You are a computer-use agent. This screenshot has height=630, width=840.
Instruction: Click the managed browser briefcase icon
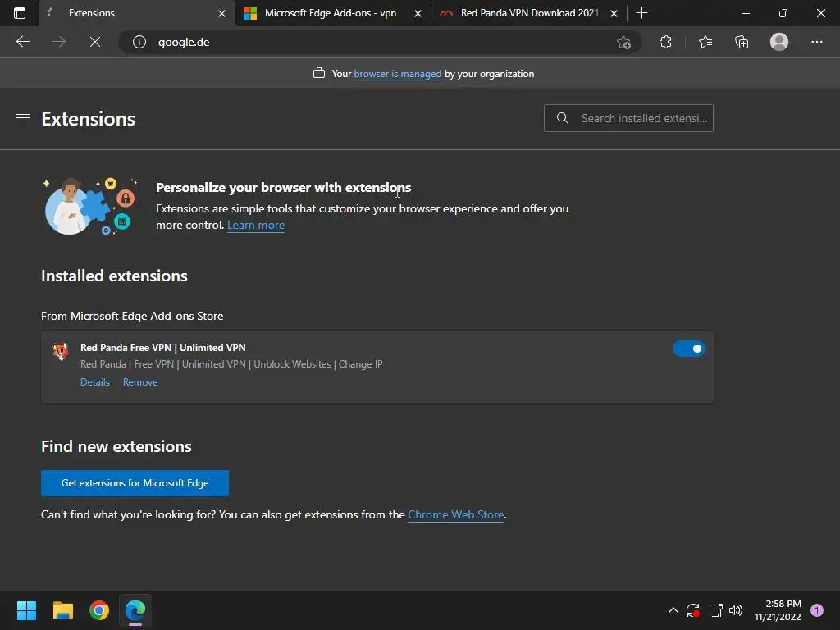pos(319,73)
